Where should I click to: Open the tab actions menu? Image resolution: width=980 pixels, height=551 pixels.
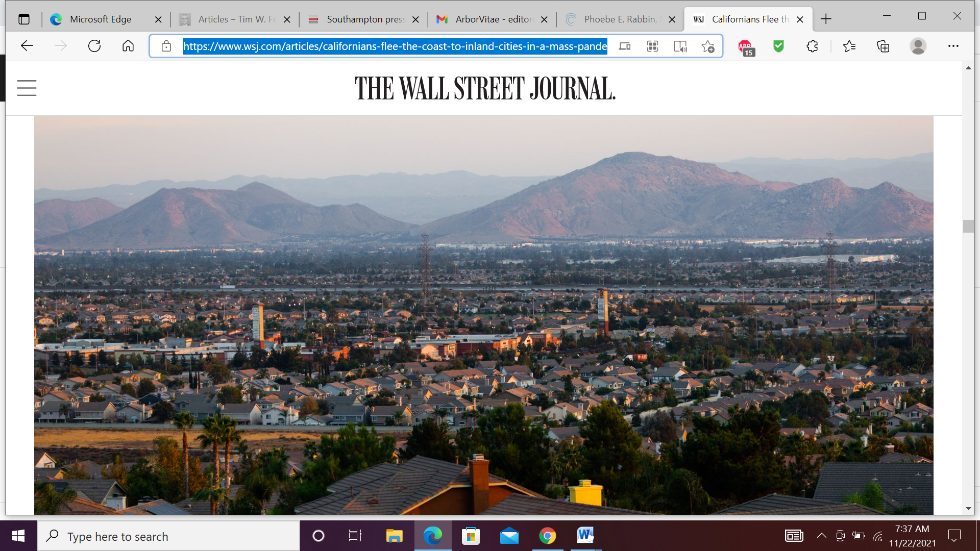point(24,19)
